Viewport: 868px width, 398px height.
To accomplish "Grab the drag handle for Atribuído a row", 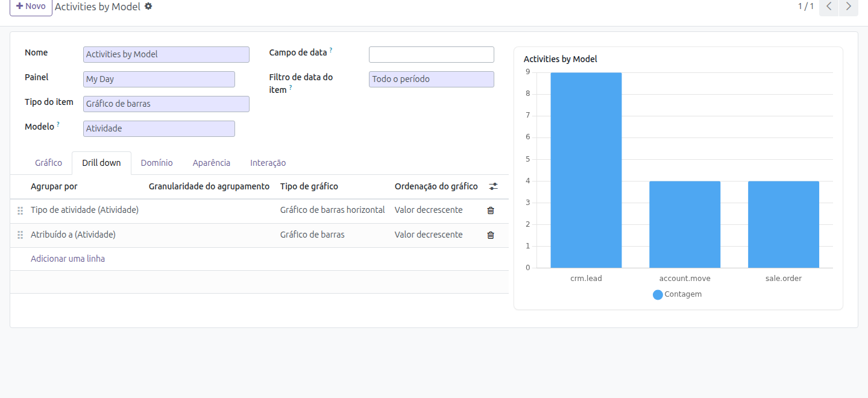I will click(20, 235).
